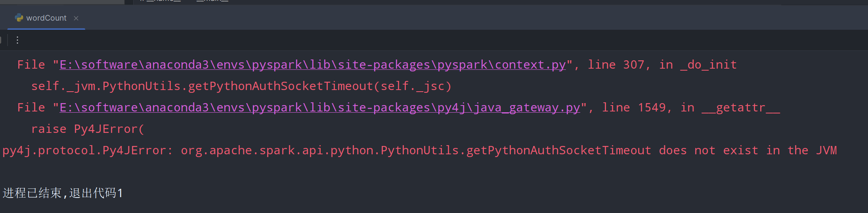Open the three-dot more options menu
This screenshot has height=213, width=868.
coord(17,40)
